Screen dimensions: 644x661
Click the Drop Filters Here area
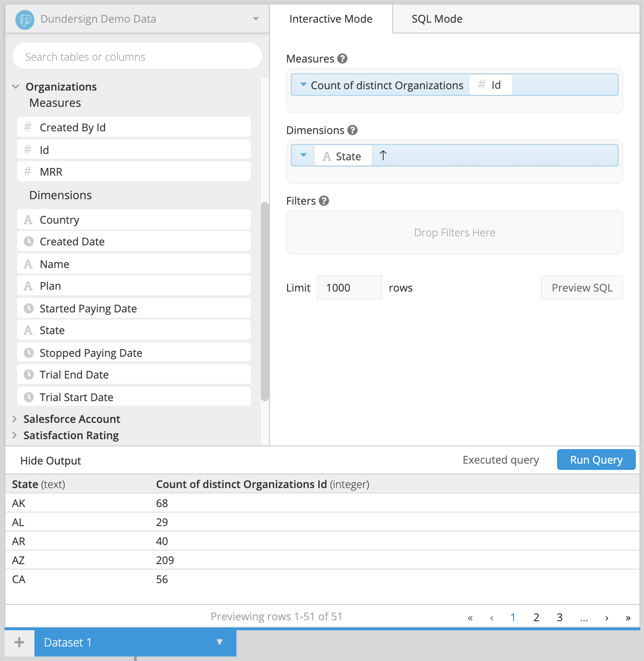pyautogui.click(x=455, y=232)
